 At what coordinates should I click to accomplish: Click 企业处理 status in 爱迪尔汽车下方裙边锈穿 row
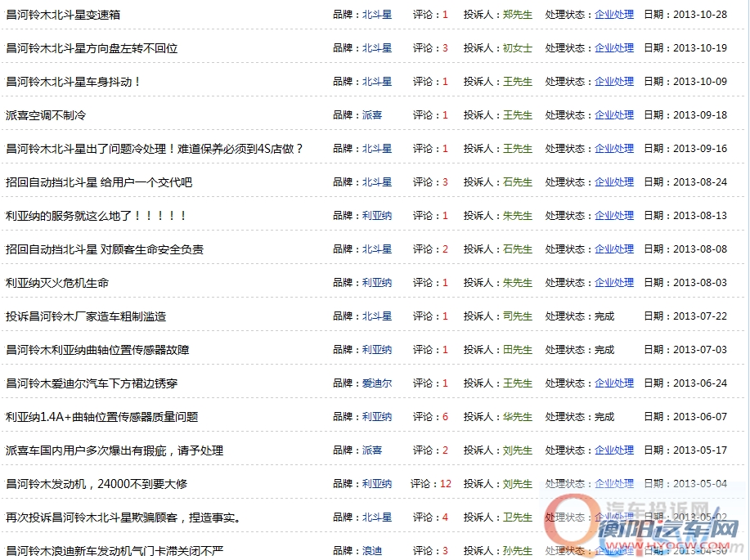coord(614,383)
